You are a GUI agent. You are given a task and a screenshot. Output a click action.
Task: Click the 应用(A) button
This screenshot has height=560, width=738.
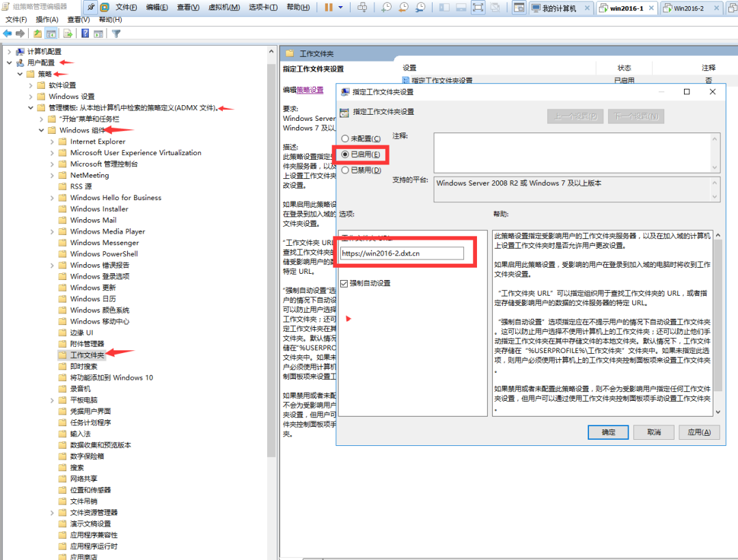[699, 432]
